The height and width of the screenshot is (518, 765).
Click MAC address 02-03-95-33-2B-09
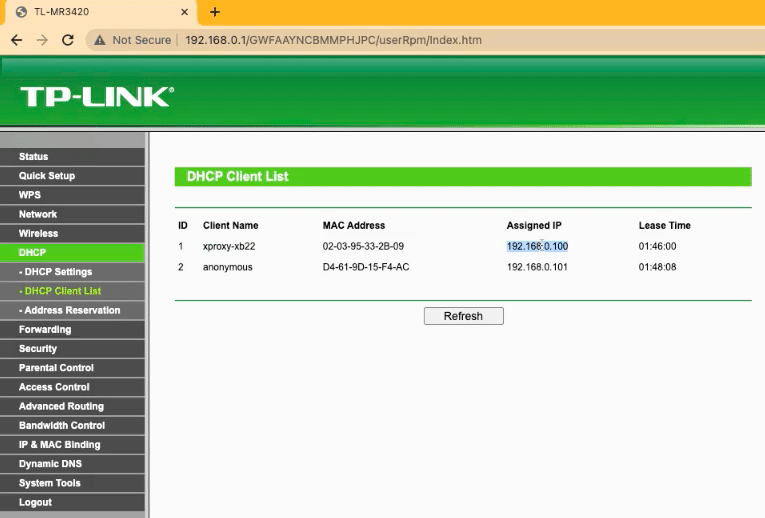tap(363, 246)
